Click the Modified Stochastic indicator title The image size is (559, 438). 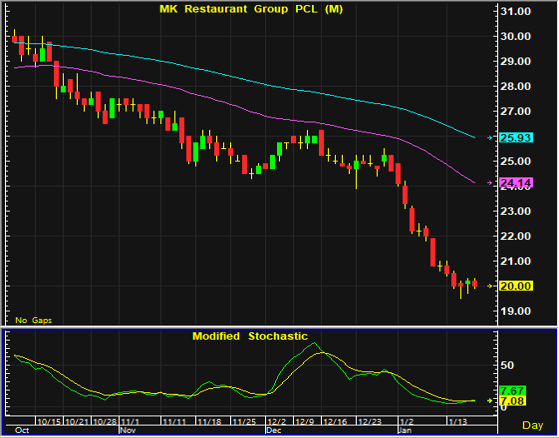click(250, 336)
